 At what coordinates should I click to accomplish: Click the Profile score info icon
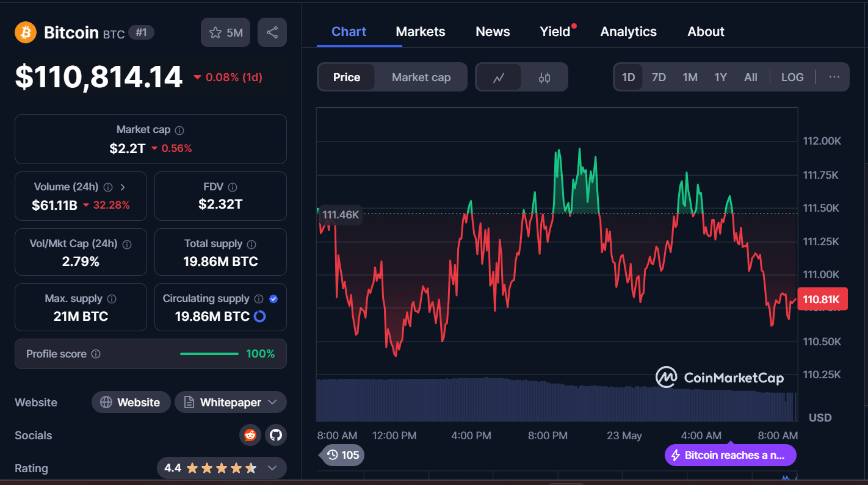96,354
